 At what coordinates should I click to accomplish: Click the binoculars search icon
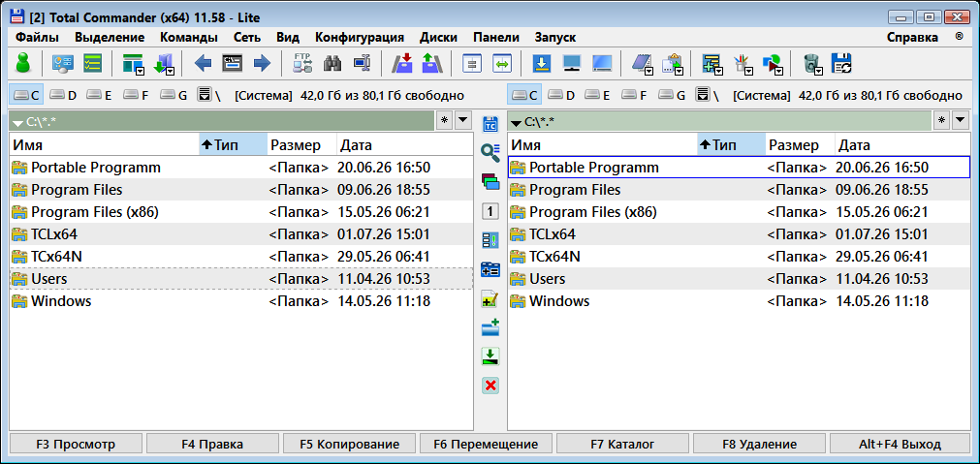tap(332, 63)
